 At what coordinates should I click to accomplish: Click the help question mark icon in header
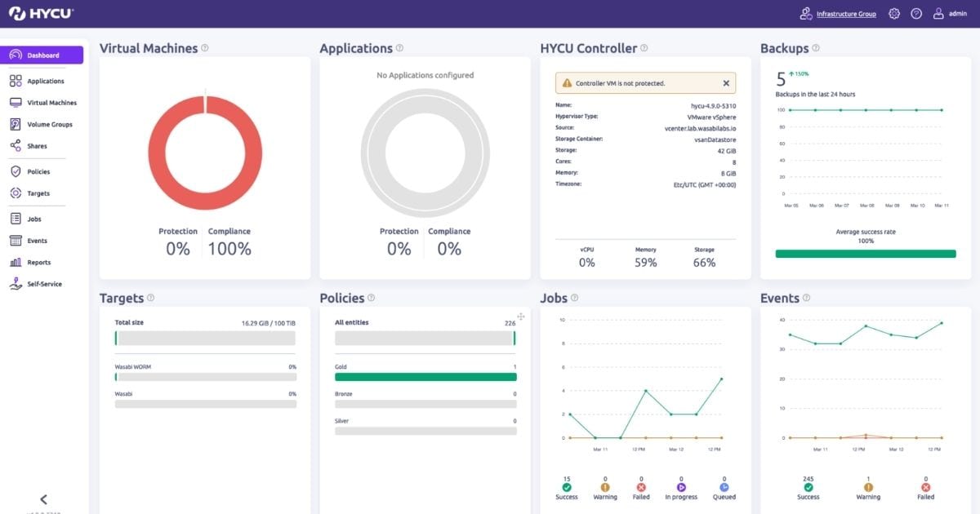(x=916, y=14)
